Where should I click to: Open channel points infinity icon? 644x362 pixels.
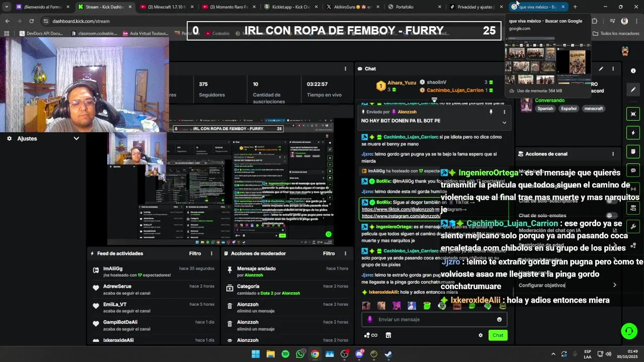(371, 335)
